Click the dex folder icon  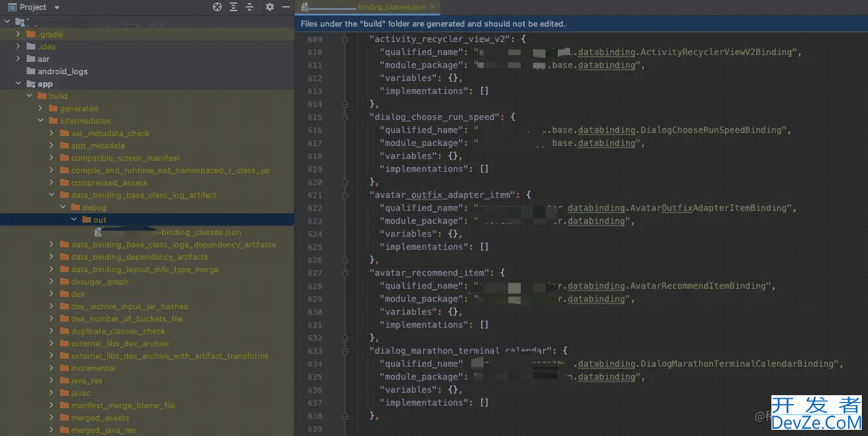tap(64, 294)
